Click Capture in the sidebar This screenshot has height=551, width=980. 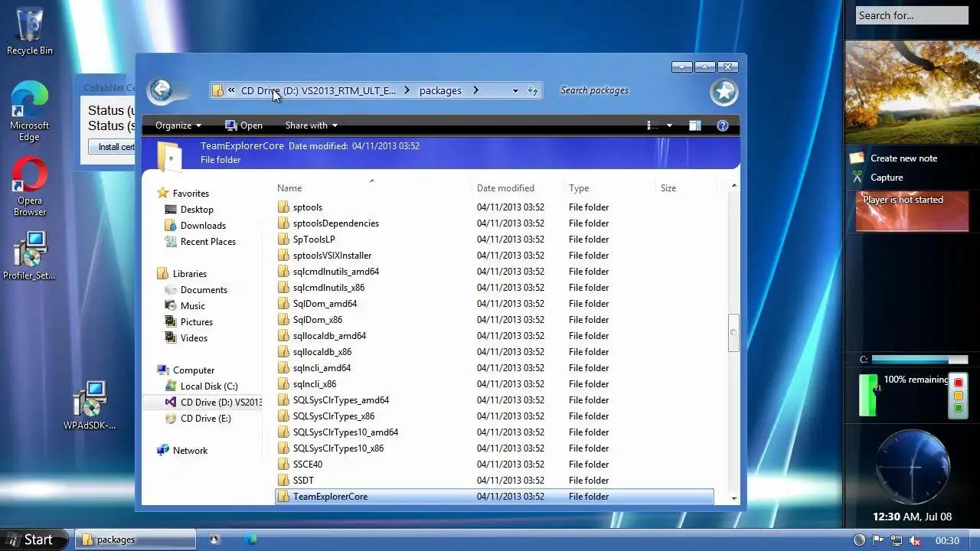pyautogui.click(x=887, y=178)
